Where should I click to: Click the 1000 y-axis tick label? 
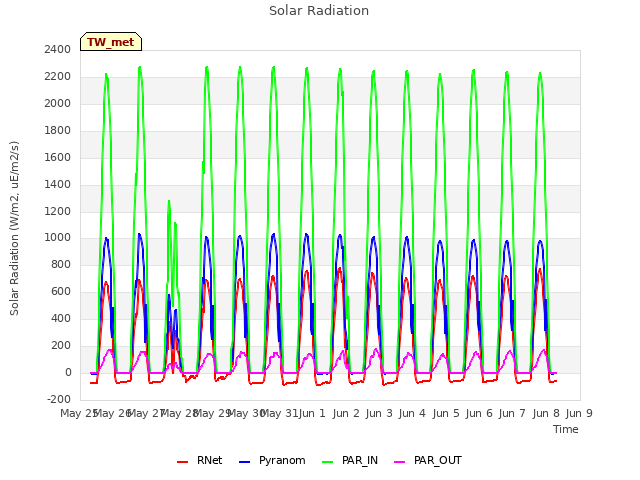[58, 238]
